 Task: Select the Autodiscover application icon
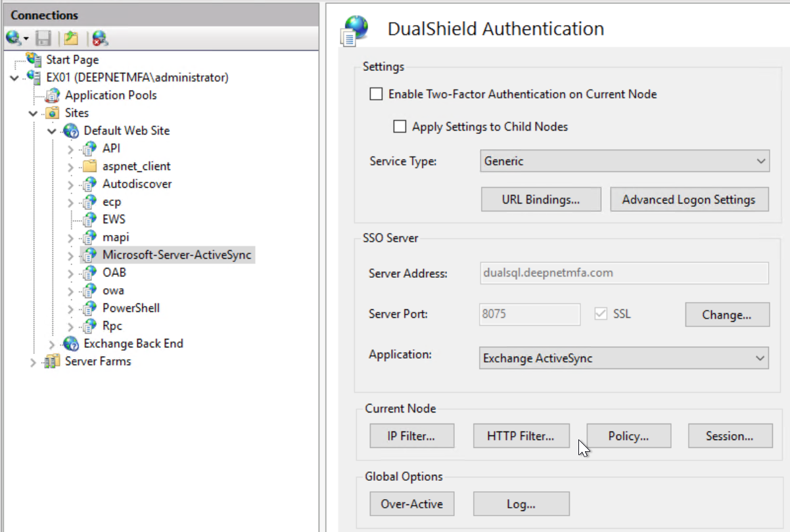tap(91, 184)
